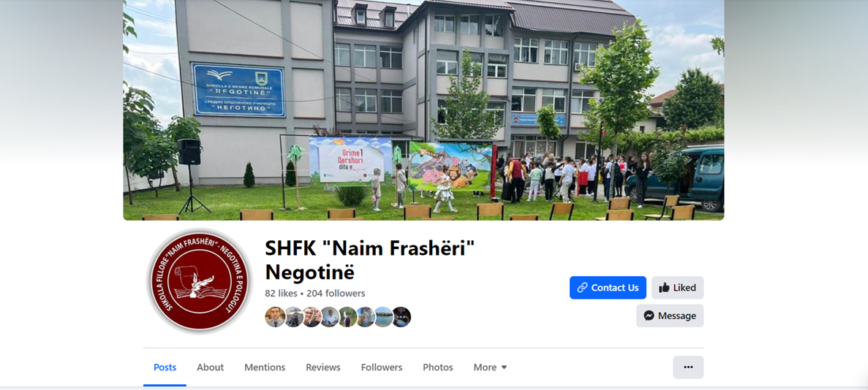Toggle the Liked thumbs-up button
868x390 pixels.
click(x=678, y=288)
